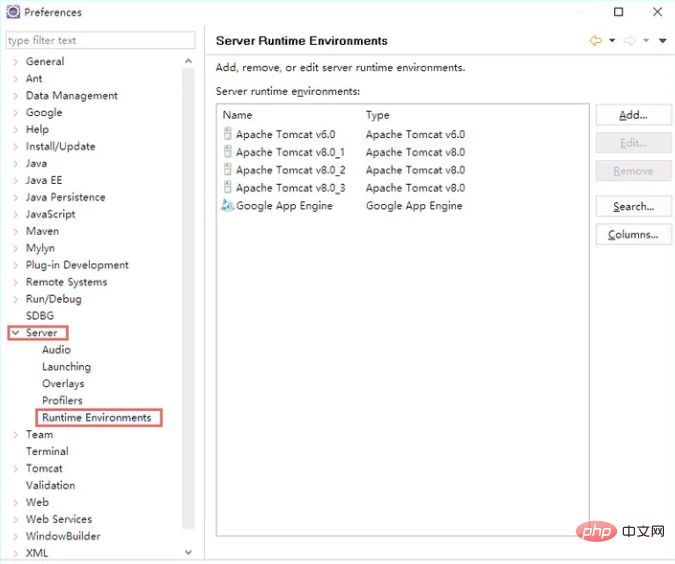Expand the Web Services tree node
Screen dimensions: 675x564
(15, 519)
